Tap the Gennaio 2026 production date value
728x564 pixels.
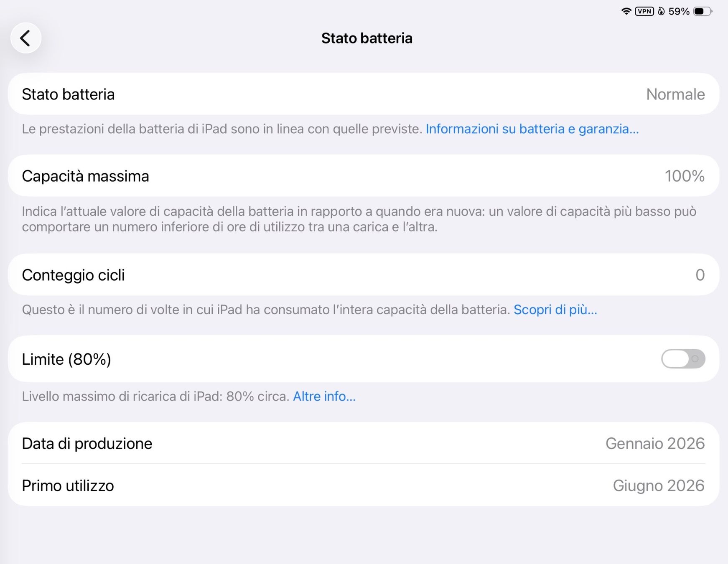click(655, 443)
